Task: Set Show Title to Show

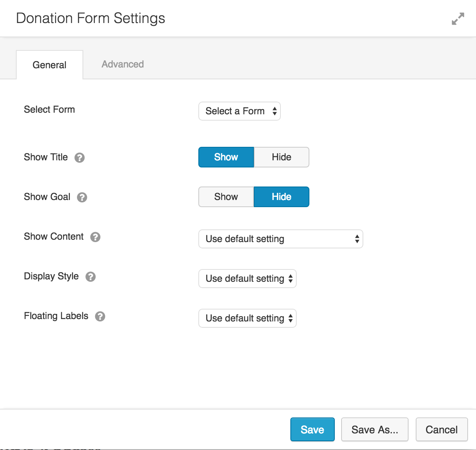Action: click(226, 157)
